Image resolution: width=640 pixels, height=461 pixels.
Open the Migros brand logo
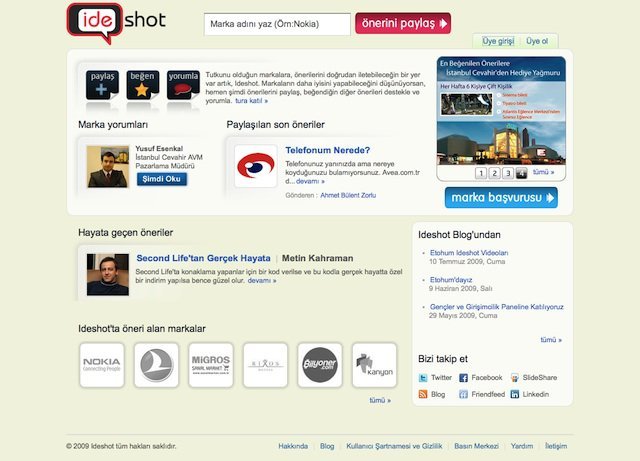point(211,365)
